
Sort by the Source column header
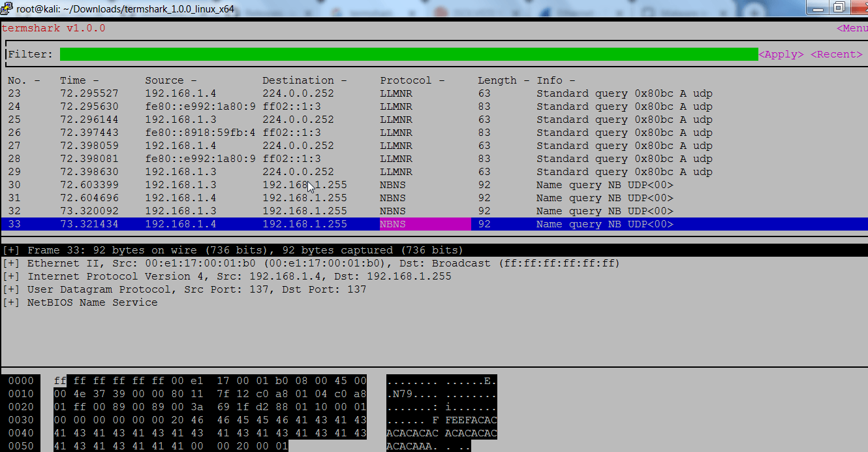tap(170, 80)
